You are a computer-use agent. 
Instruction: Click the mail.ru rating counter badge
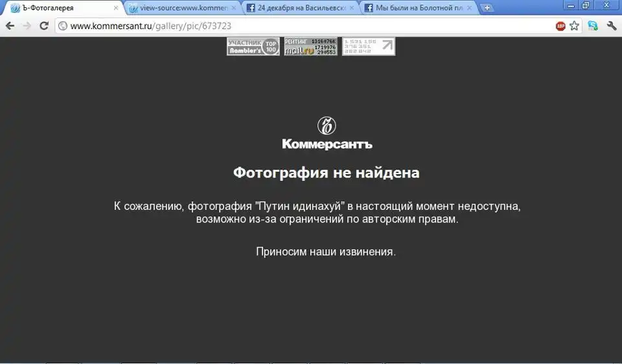click(310, 47)
